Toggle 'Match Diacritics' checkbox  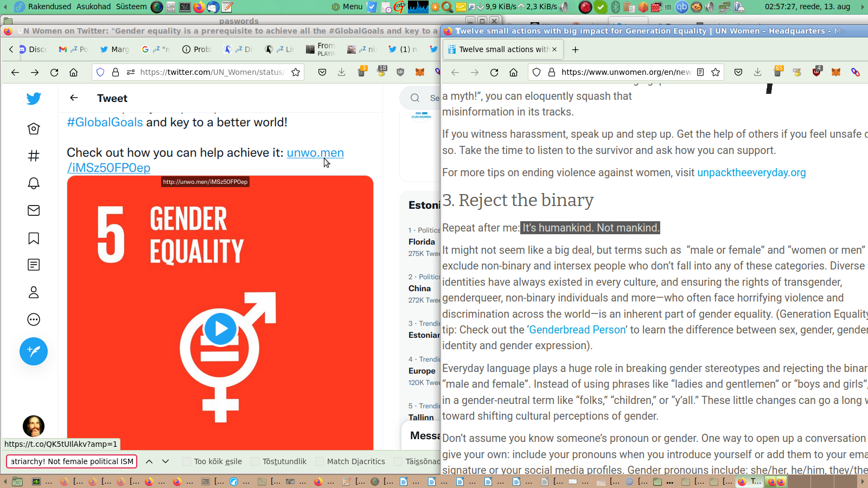[320, 461]
